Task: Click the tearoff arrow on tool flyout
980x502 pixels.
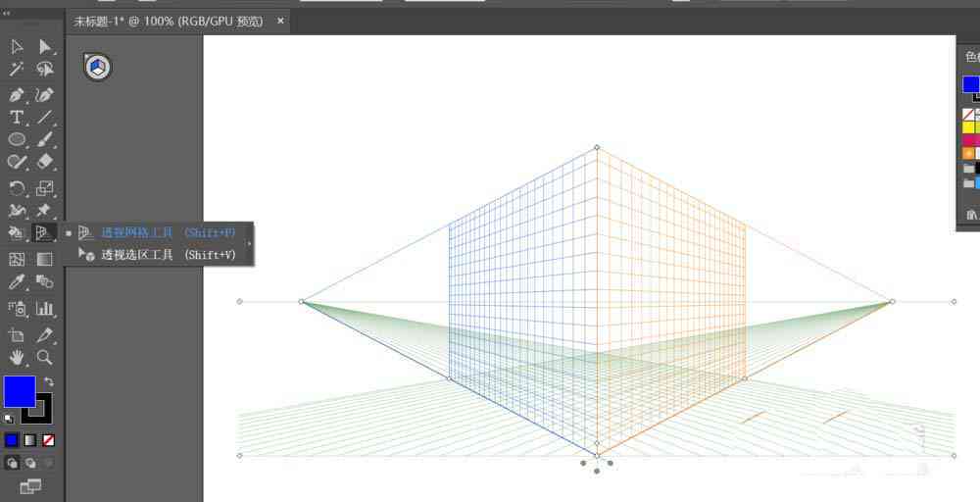Action: tap(250, 243)
